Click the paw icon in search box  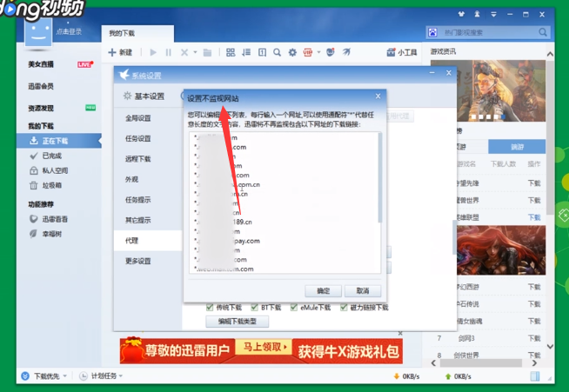coord(432,32)
